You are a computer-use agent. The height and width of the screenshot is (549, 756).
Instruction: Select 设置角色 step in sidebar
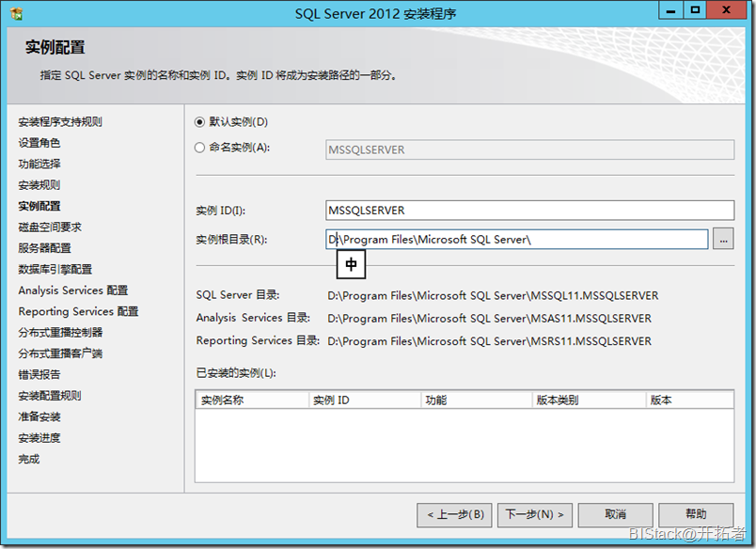[x=39, y=143]
